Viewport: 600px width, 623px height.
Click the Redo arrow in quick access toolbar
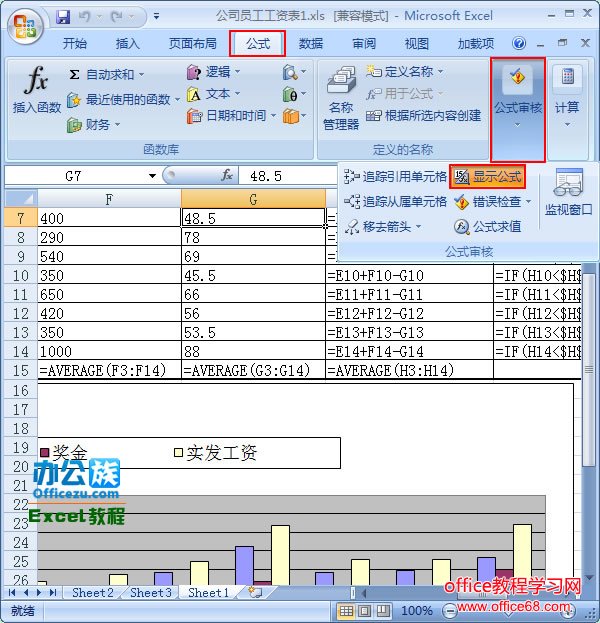(x=116, y=17)
